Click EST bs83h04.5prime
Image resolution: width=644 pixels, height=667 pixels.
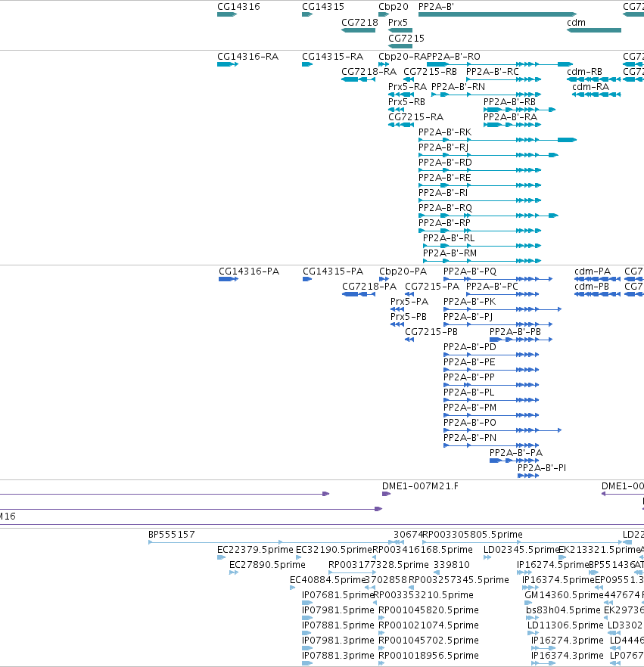click(563, 610)
